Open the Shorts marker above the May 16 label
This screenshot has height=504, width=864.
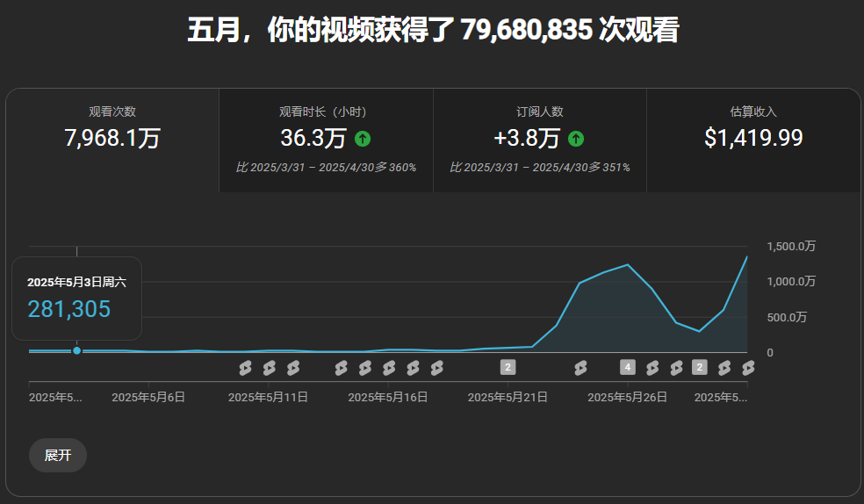click(x=389, y=367)
